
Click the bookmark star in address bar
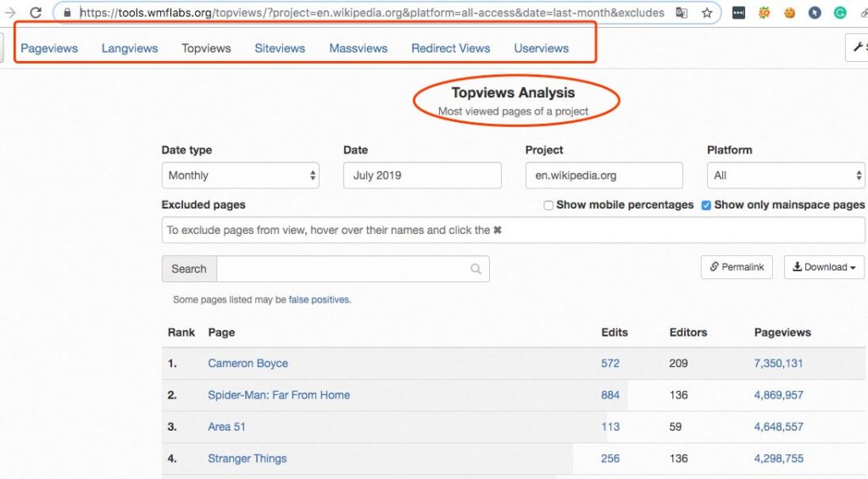(707, 13)
